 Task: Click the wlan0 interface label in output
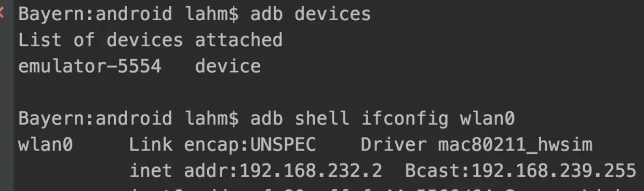click(x=46, y=145)
